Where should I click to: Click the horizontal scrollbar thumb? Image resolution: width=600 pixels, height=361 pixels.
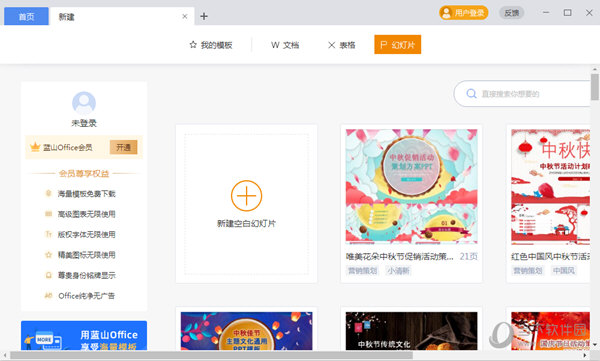click(x=211, y=355)
